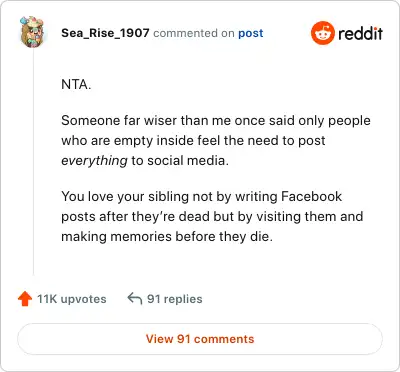Click the "11K upvotes" count

click(x=71, y=299)
